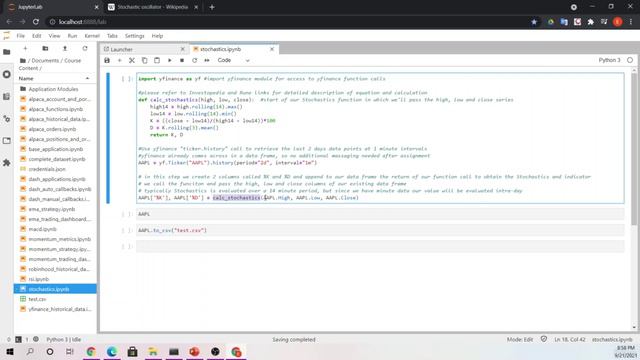Open the Commands palette sidebar icon
The height and width of the screenshot is (360, 640).
pos(7,96)
